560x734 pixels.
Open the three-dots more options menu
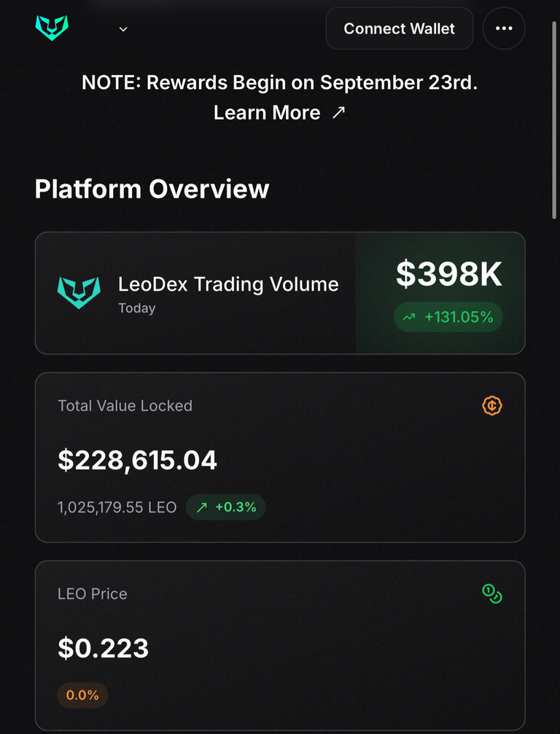coord(504,28)
